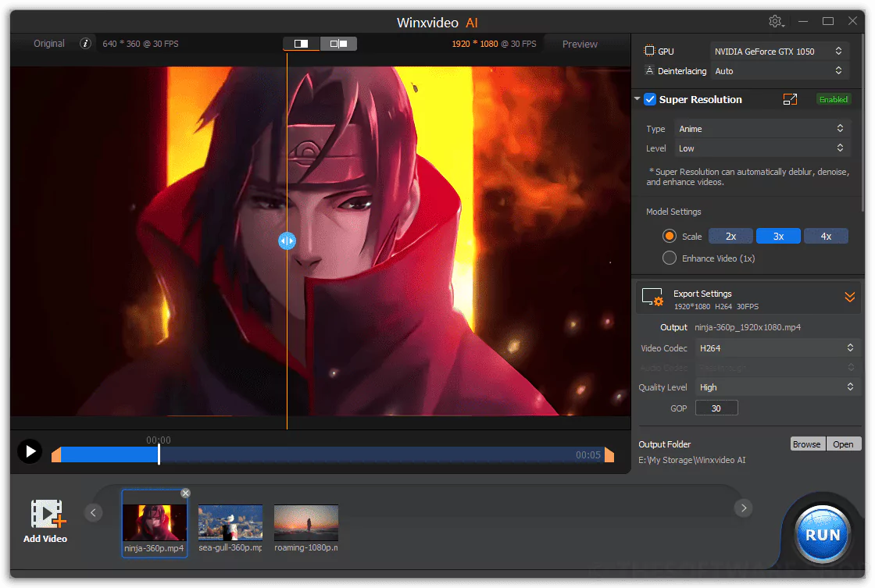Click the Add Video icon

pos(45,512)
